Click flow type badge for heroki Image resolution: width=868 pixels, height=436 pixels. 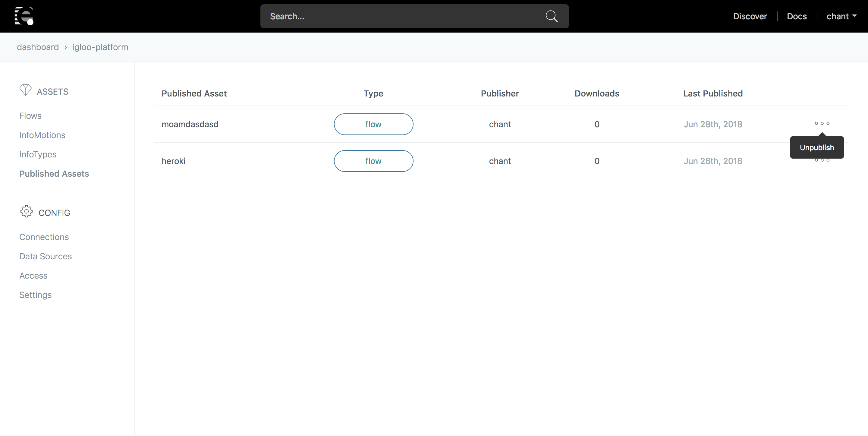373,161
